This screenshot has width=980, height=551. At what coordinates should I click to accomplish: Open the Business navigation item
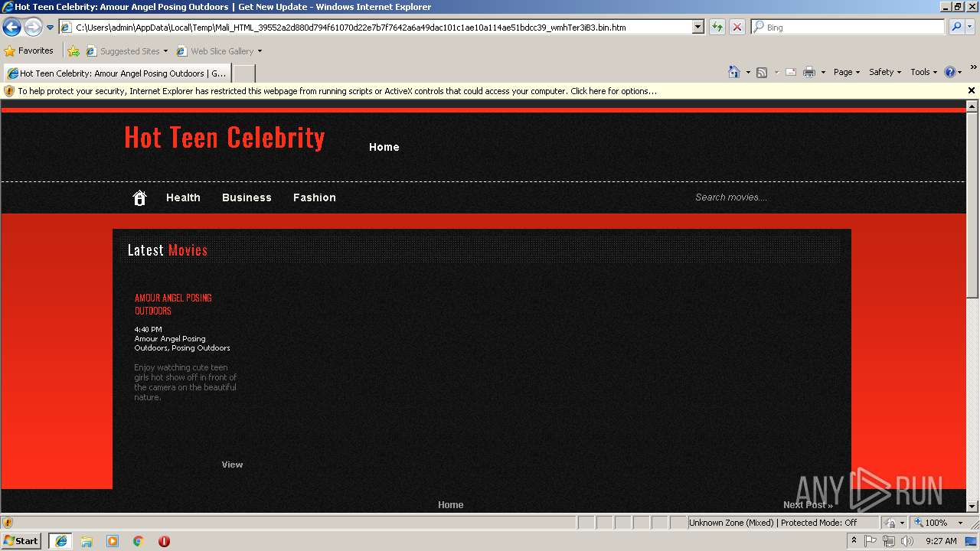247,197
